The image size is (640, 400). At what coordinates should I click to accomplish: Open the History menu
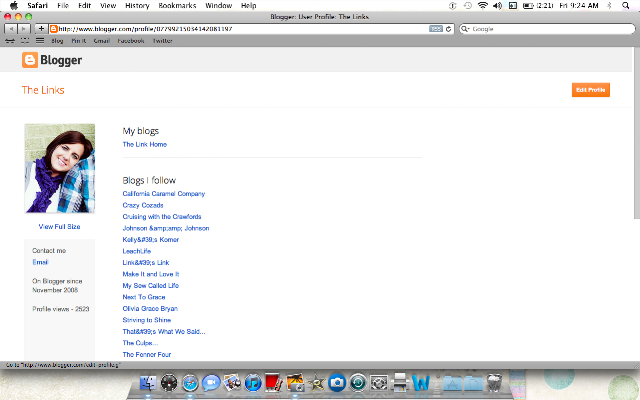(x=137, y=6)
